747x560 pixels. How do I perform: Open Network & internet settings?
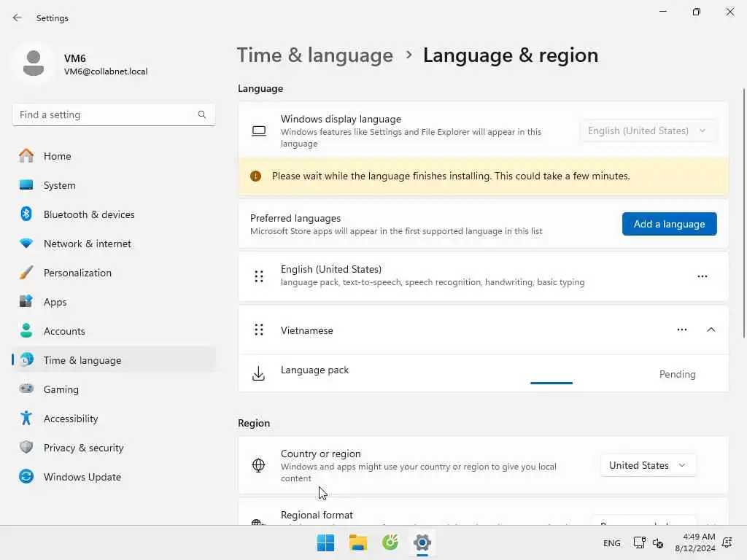tap(114, 244)
